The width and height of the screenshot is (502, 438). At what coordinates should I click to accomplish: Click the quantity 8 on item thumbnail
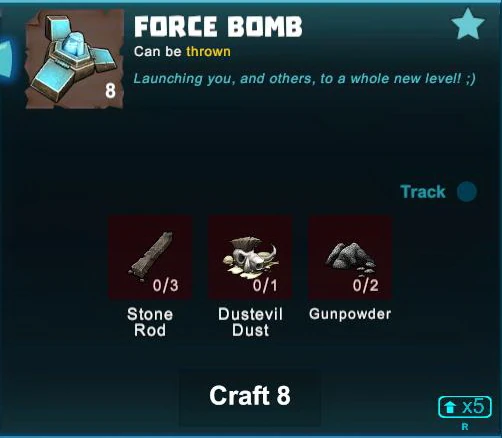point(110,91)
